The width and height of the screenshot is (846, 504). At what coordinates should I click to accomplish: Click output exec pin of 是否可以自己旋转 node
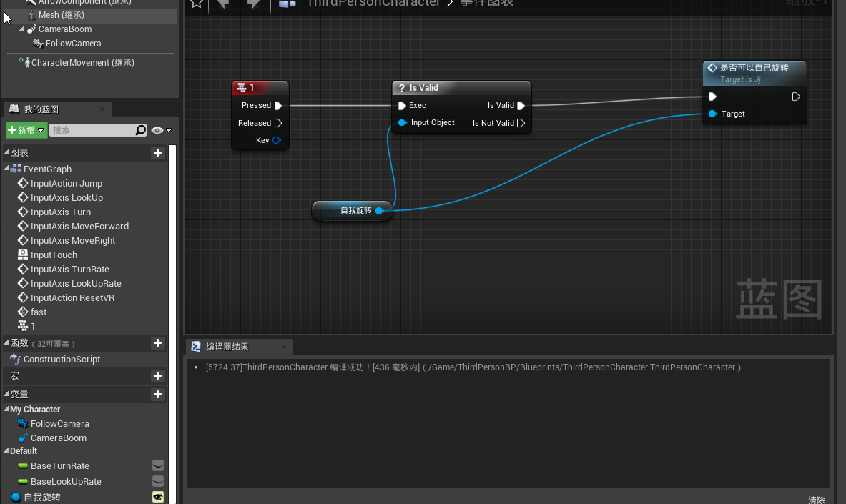point(796,97)
